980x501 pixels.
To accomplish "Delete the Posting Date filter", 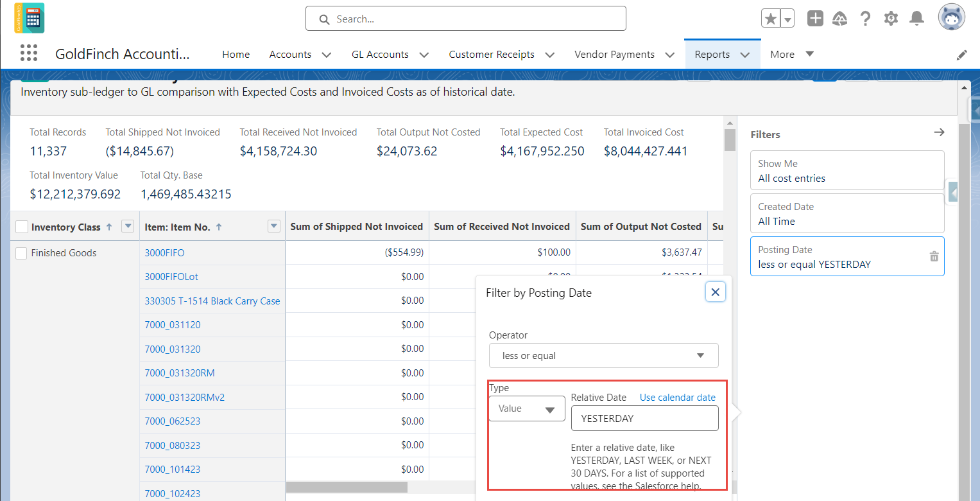I will [934, 256].
